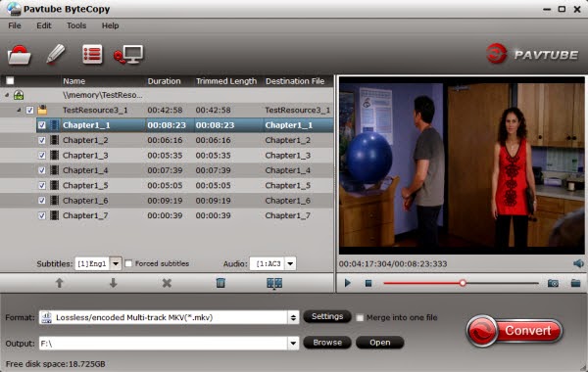Open the task list icon
The image size is (588, 372).
[x=92, y=55]
